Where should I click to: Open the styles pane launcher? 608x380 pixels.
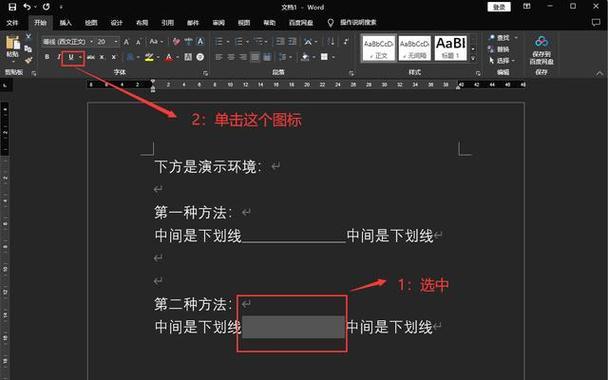coord(478,73)
